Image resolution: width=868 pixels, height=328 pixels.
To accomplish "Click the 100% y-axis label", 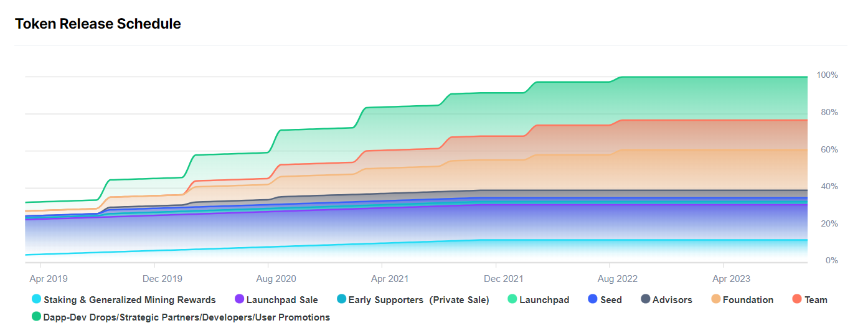I will (828, 75).
